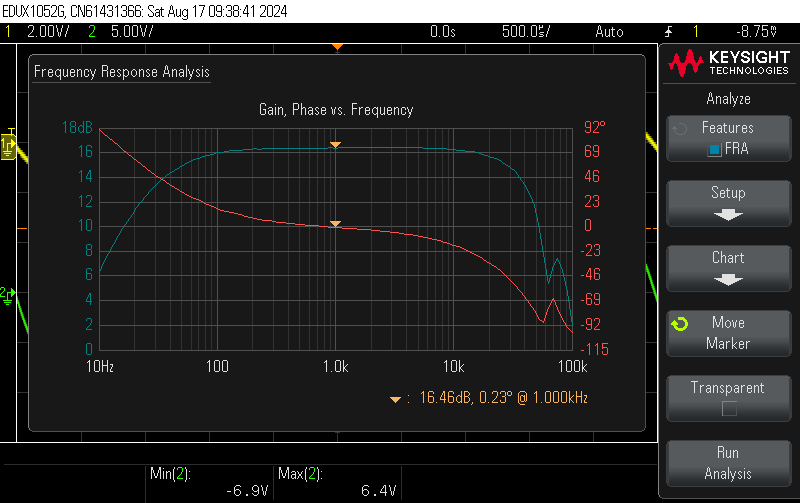The height and width of the screenshot is (503, 800).
Task: Click the trigger level T marker on left edge
Action: tap(10, 132)
